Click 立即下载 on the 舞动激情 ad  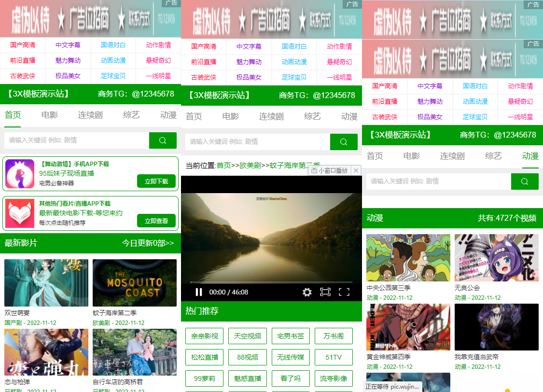tap(156, 181)
